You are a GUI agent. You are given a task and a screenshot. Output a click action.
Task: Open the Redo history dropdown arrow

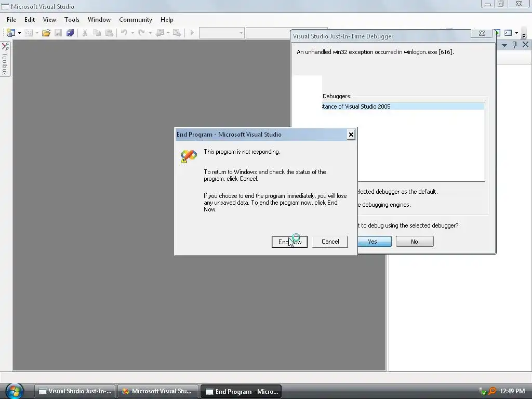[150, 33]
